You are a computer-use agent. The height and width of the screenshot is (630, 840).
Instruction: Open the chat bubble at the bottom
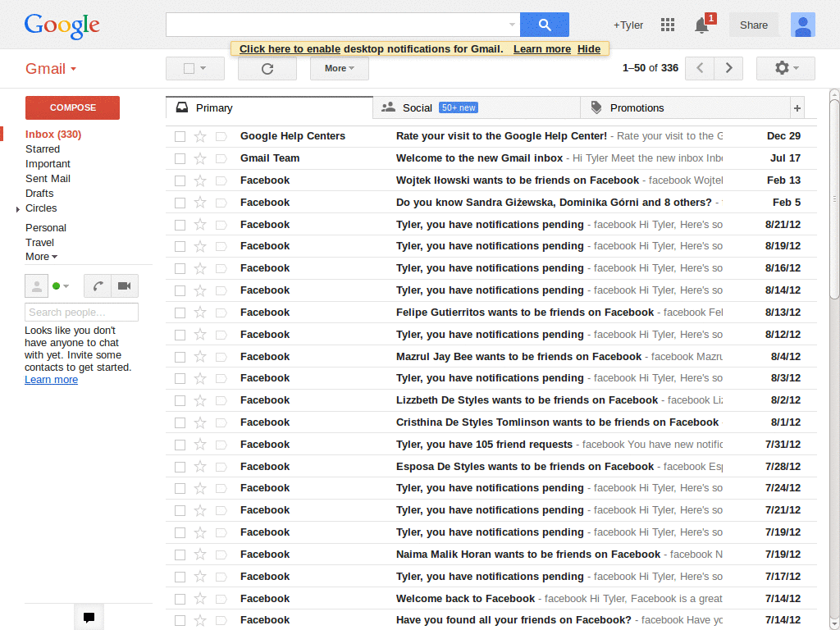89,616
